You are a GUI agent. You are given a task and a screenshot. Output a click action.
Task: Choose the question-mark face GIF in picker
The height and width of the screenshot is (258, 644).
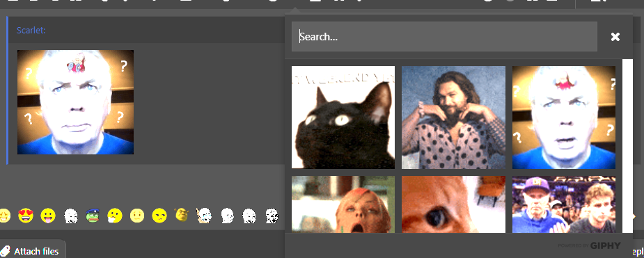click(x=564, y=118)
